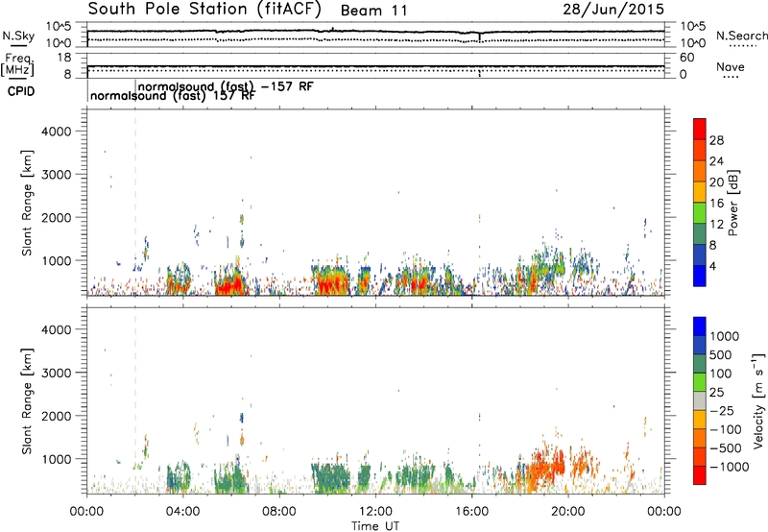
Task: Click the 'Velocity [m s-1]' colorbar label
Action: tap(758, 400)
